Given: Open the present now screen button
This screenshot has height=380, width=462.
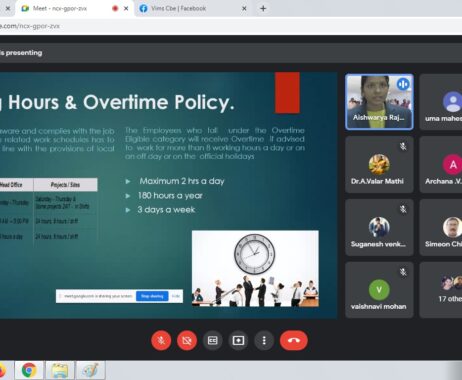Looking at the screenshot, I should click(x=238, y=340).
